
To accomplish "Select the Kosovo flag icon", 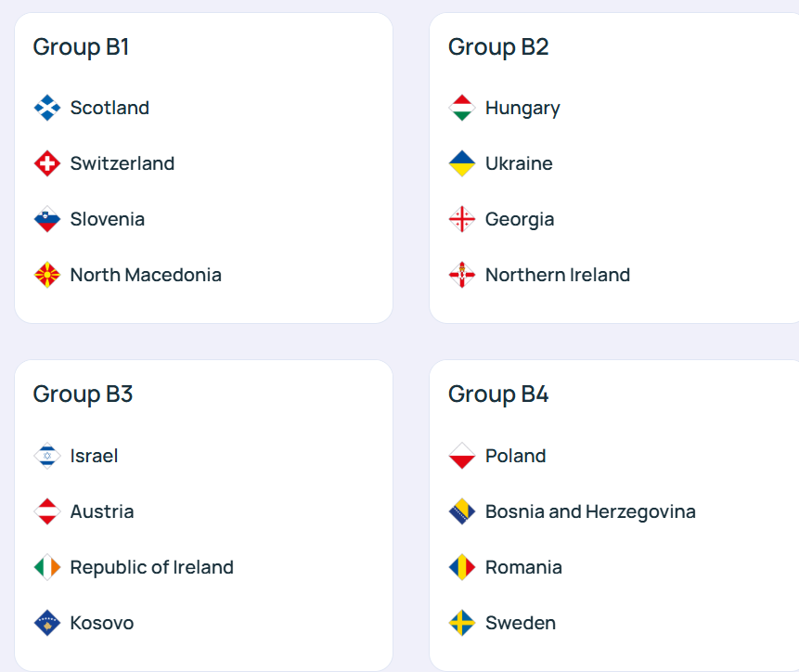I will pos(47,623).
